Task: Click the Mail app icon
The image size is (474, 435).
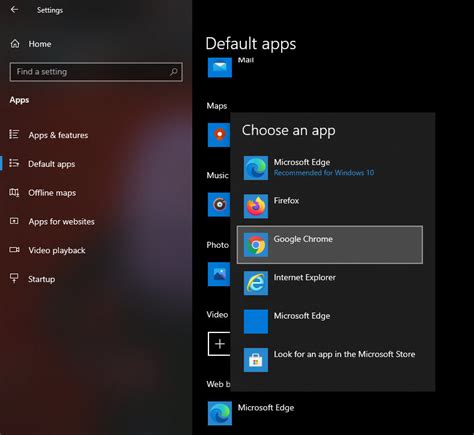Action: [x=220, y=68]
